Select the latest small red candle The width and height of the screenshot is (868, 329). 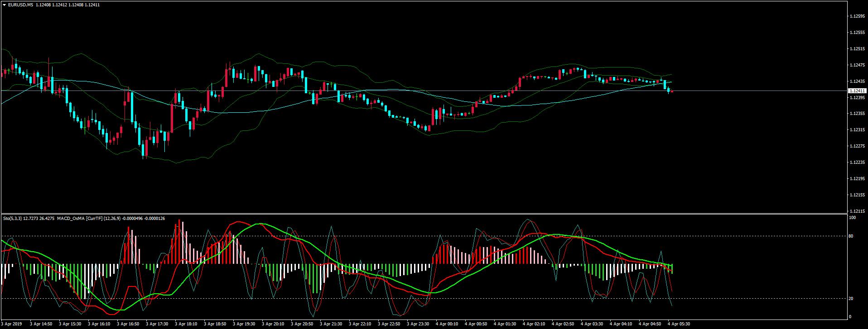672,91
